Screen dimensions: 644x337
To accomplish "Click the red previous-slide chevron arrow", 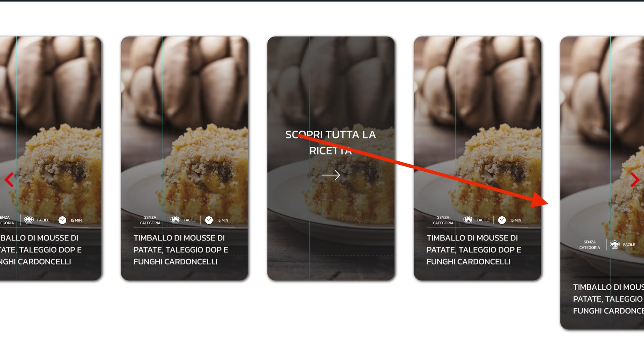I will point(9,180).
